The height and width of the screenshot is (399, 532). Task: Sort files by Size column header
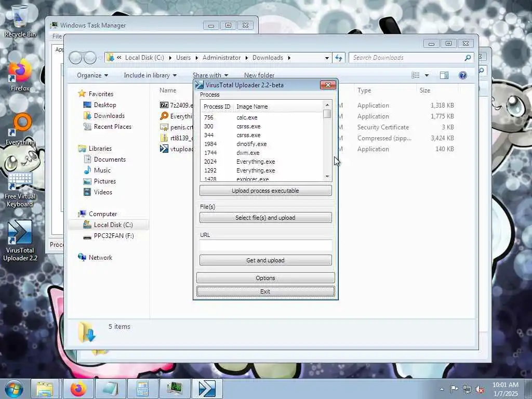(425, 90)
